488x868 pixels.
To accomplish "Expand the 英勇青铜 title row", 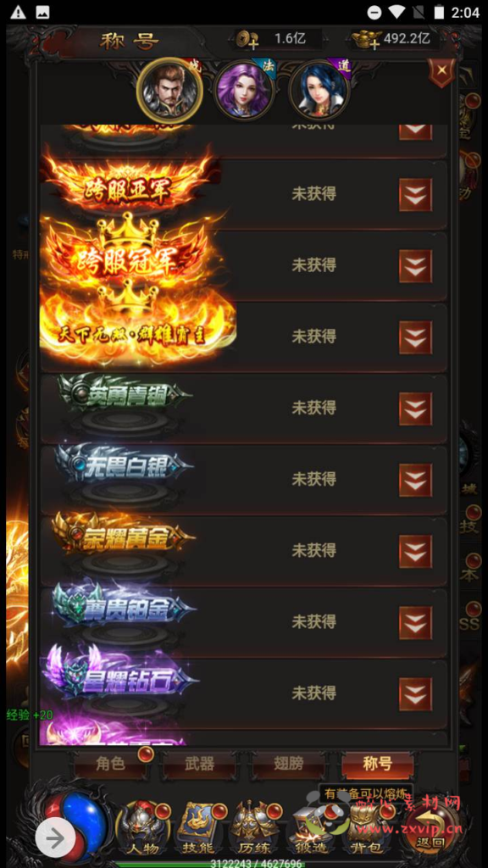I will (x=415, y=409).
